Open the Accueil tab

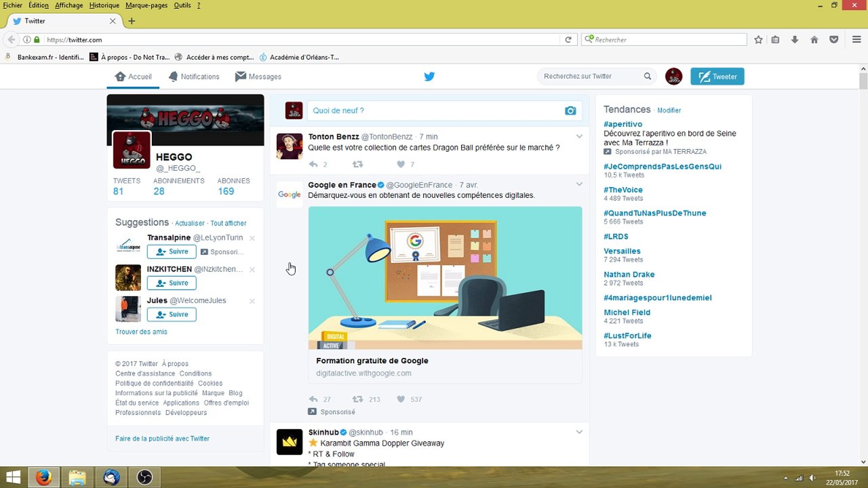point(133,77)
